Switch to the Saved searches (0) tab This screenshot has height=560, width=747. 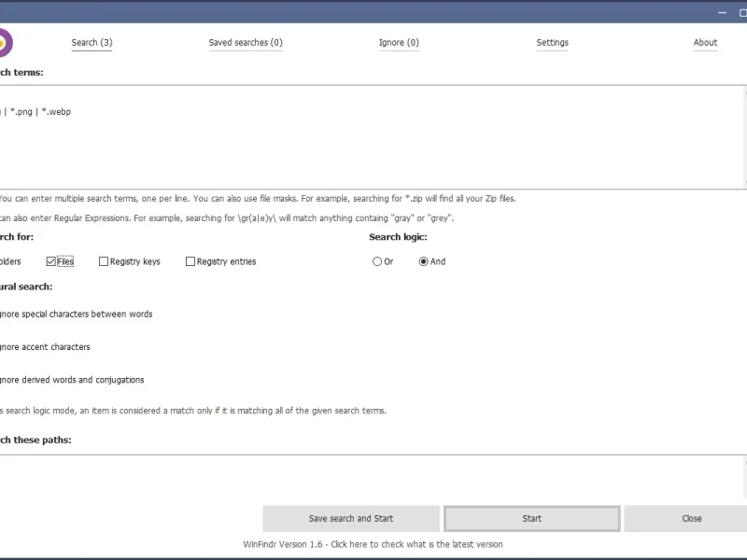tap(246, 42)
